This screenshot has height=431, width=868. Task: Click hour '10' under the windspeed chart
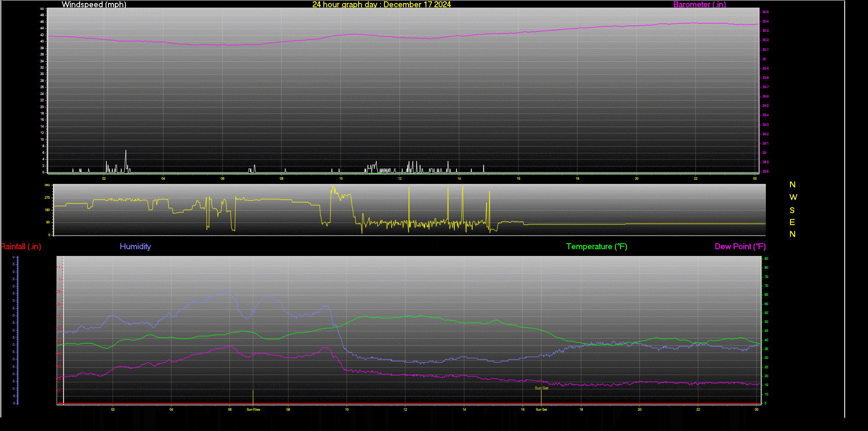pyautogui.click(x=341, y=178)
